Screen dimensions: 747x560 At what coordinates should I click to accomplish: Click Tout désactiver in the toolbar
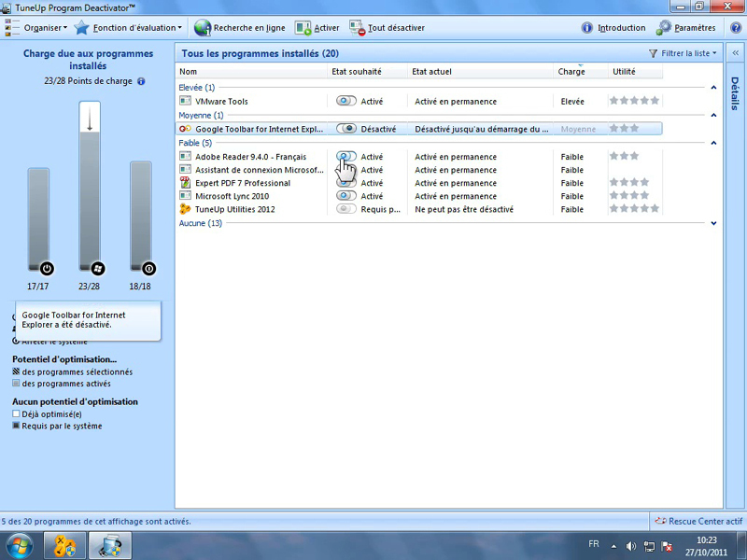(387, 28)
